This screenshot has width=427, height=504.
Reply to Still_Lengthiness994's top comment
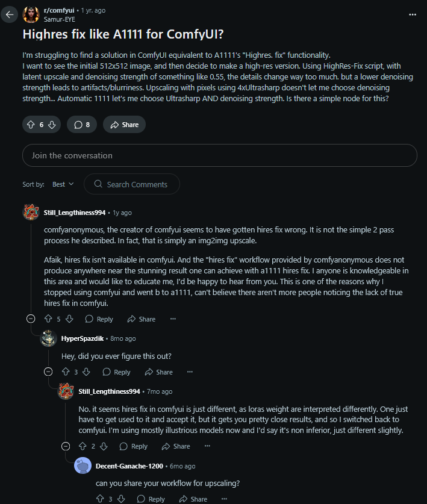point(99,319)
